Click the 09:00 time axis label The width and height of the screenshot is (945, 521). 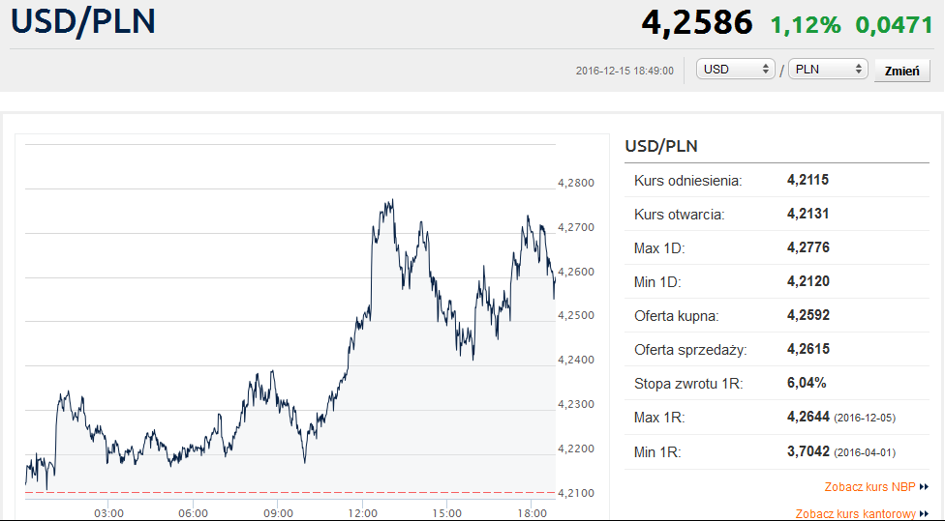pyautogui.click(x=278, y=513)
